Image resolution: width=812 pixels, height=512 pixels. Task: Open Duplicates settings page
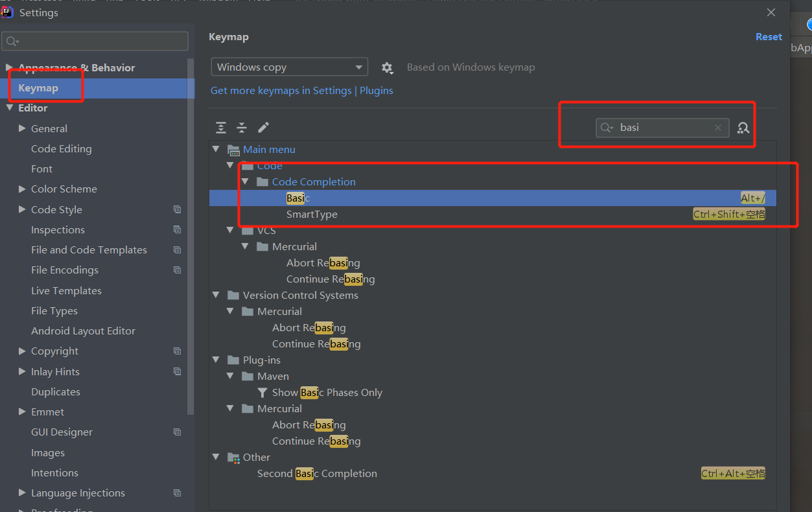[56, 392]
